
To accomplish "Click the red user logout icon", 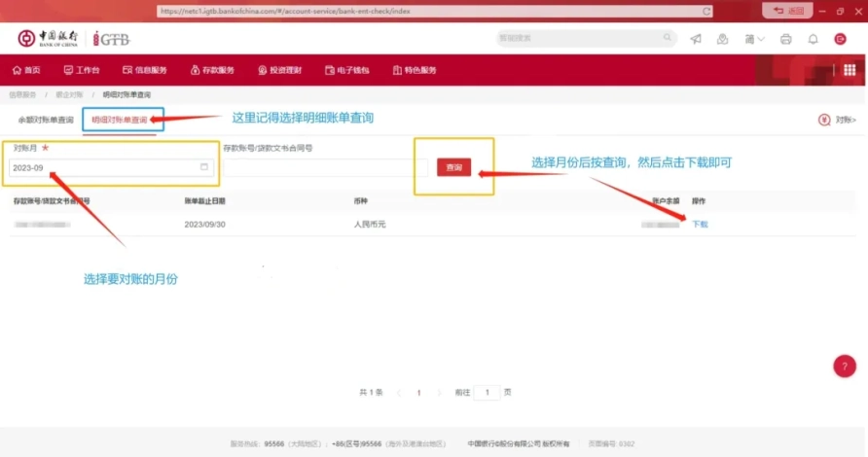I will [840, 39].
